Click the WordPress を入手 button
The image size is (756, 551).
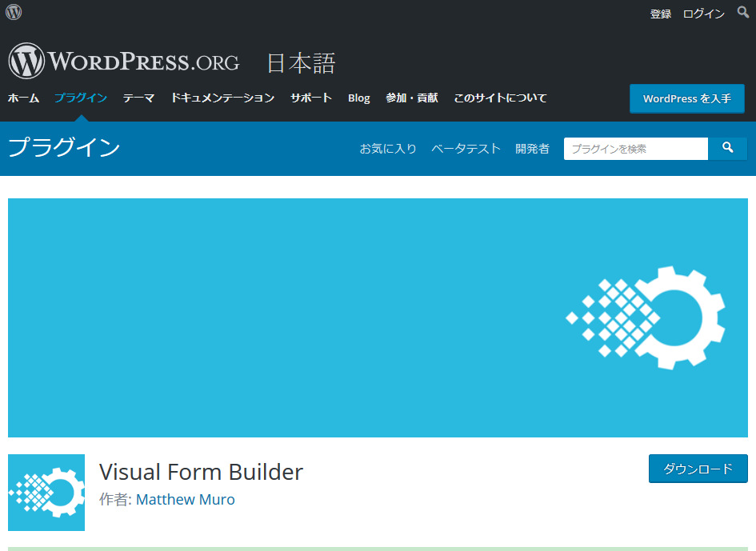pos(687,99)
